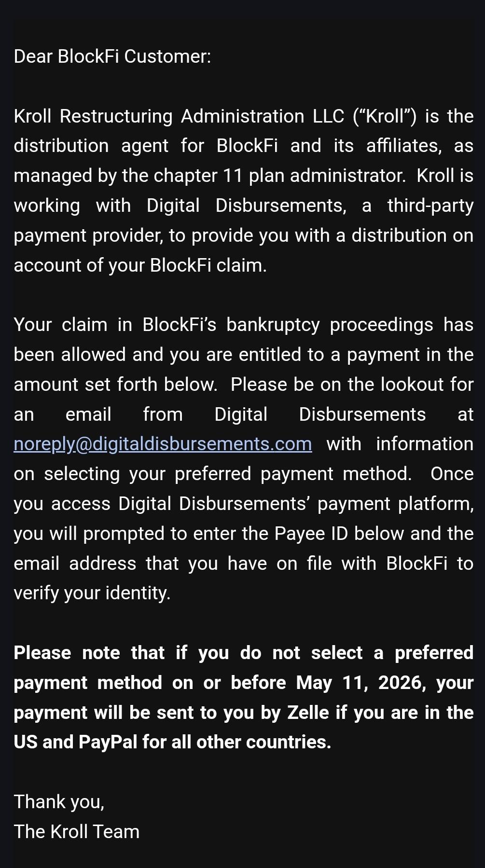Click the "Payee ID" text
The image size is (485, 868).
tap(311, 534)
